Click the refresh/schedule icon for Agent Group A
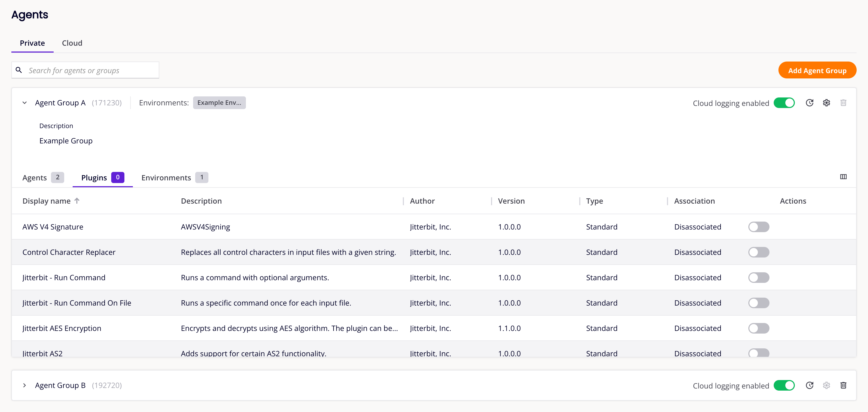 click(x=809, y=103)
